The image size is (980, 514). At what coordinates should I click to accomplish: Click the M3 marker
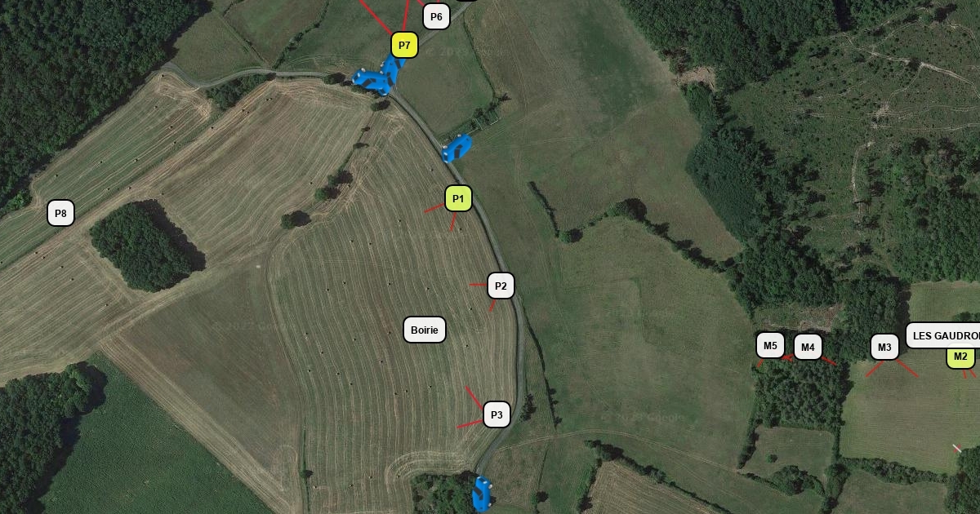click(x=884, y=348)
